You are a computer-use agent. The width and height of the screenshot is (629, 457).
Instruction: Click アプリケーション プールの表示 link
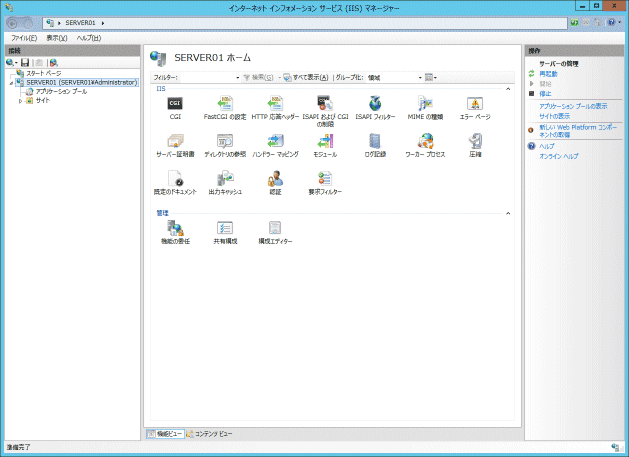pyautogui.click(x=573, y=106)
